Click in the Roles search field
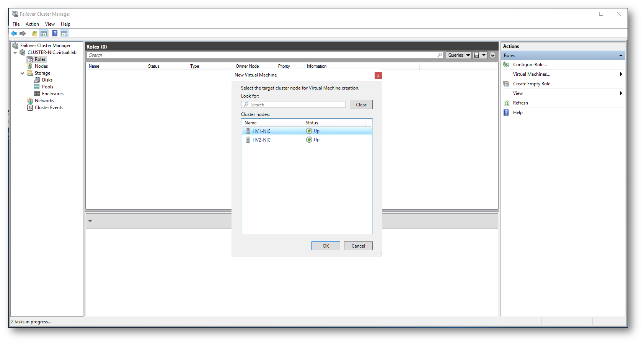644x344 pixels. pyautogui.click(x=265, y=55)
